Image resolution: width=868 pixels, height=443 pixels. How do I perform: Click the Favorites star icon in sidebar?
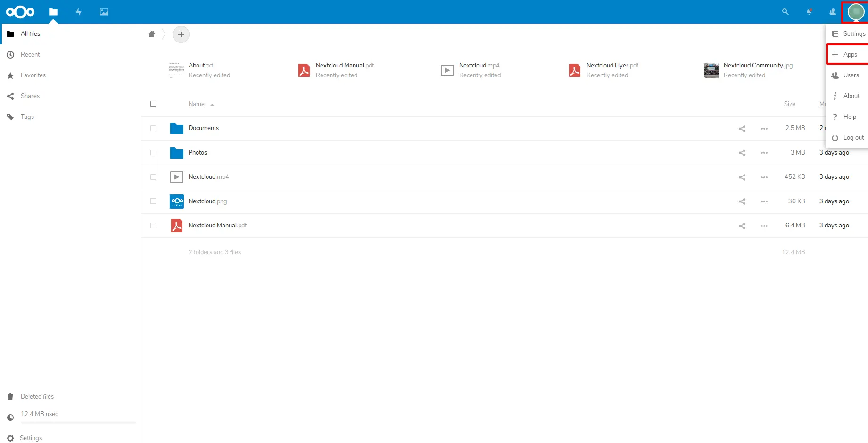tap(10, 75)
